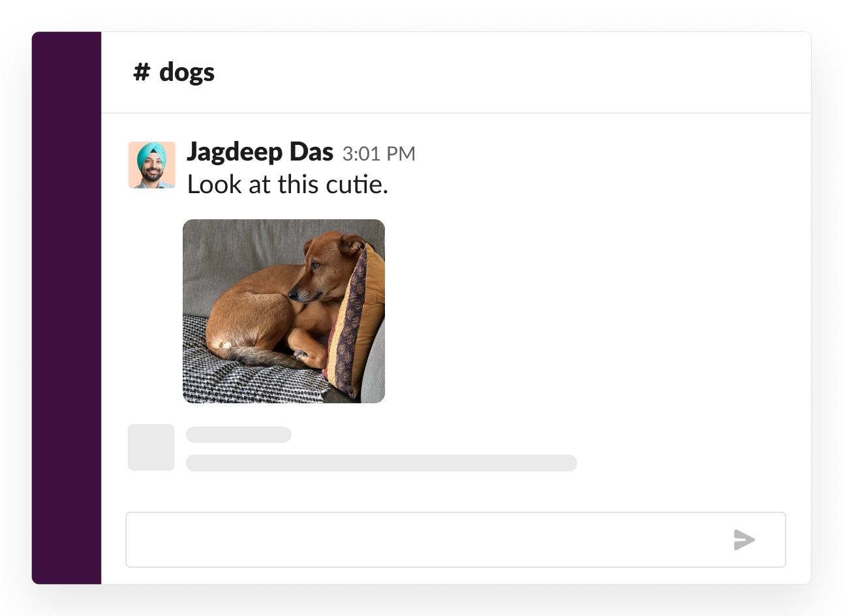Viewport: 843px width, 616px height.
Task: Select the dogs channel title
Action: 188,72
